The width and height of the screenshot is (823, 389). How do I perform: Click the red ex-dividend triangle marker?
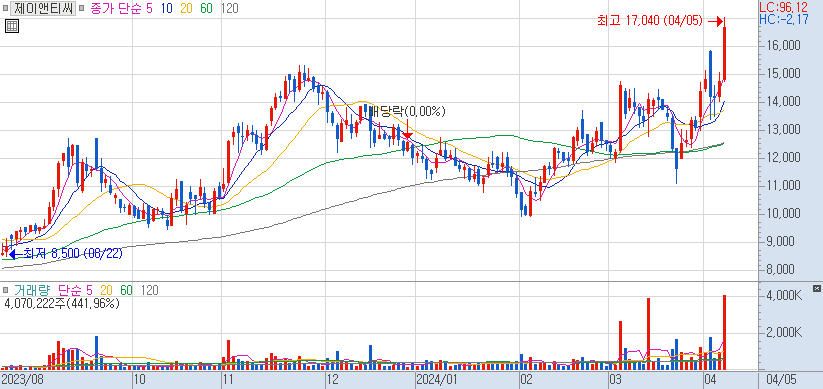(x=407, y=136)
